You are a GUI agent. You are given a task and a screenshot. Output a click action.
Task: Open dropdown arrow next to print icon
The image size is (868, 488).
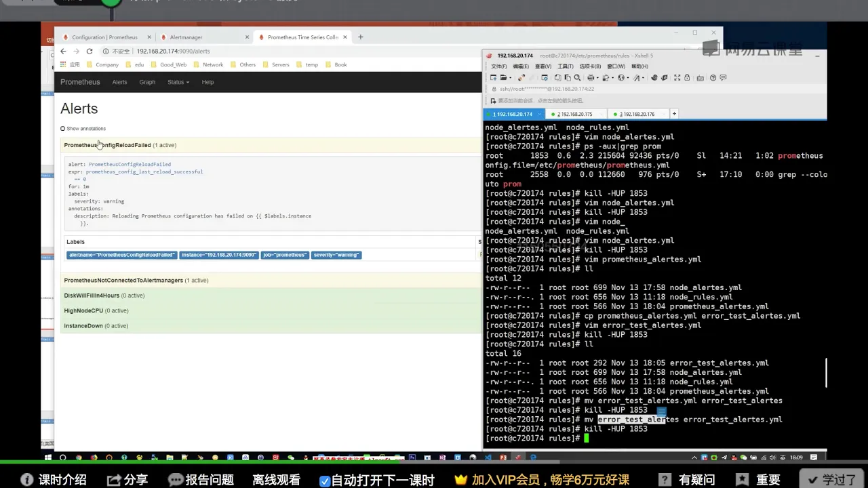[x=597, y=78]
